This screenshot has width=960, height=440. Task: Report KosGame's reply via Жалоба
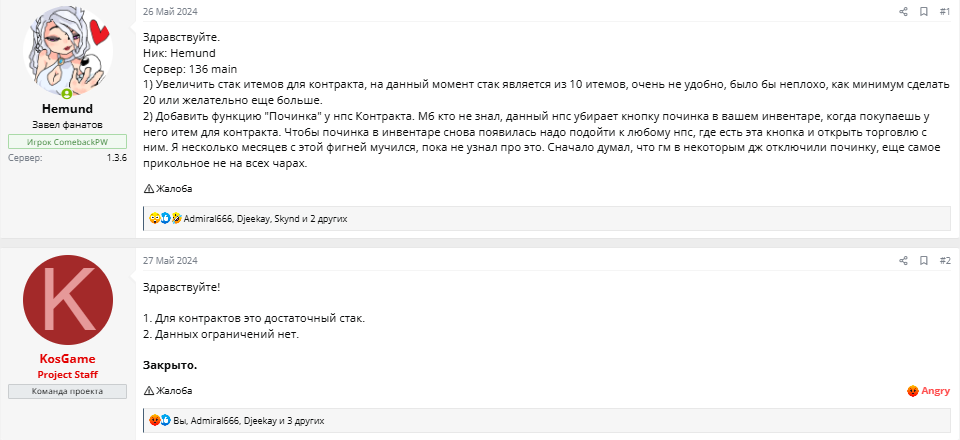click(x=168, y=391)
